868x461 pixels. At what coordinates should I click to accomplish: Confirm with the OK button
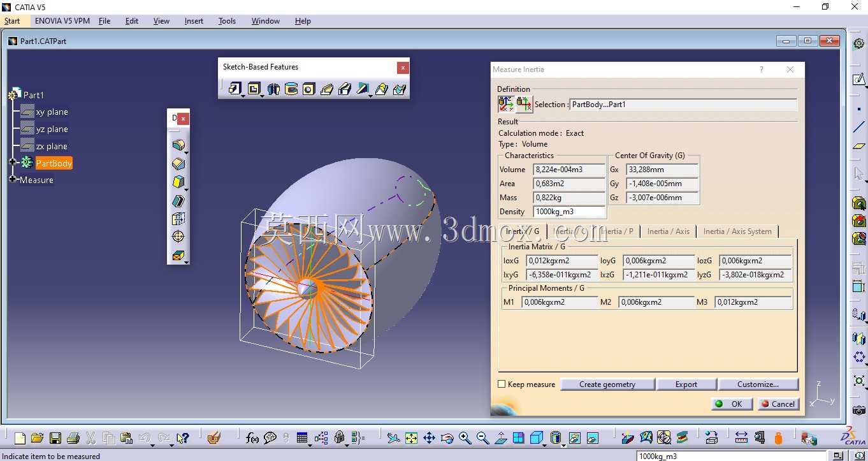(732, 404)
